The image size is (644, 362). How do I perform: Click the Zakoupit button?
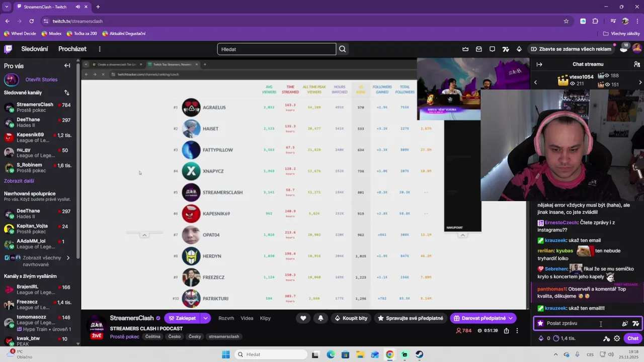tap(182, 318)
